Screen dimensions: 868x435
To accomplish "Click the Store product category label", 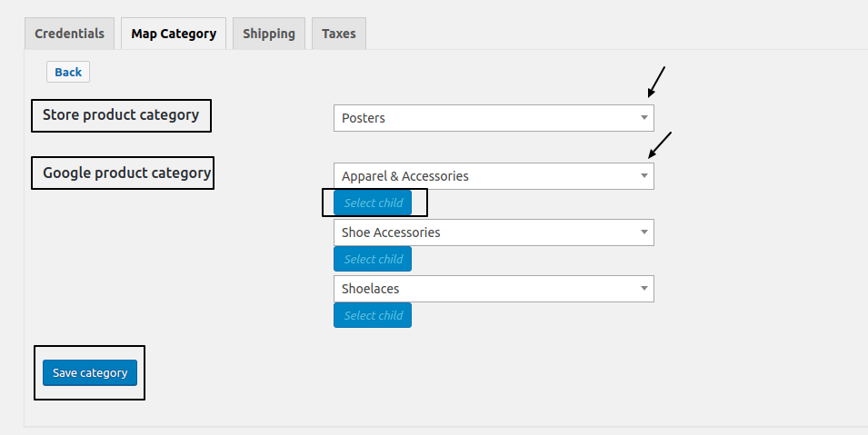I will click(121, 115).
